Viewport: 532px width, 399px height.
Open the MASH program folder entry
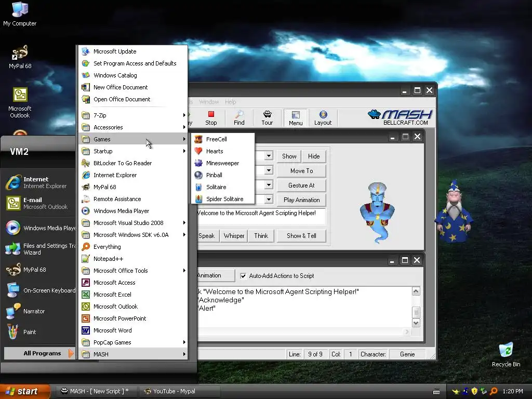[x=133, y=354]
